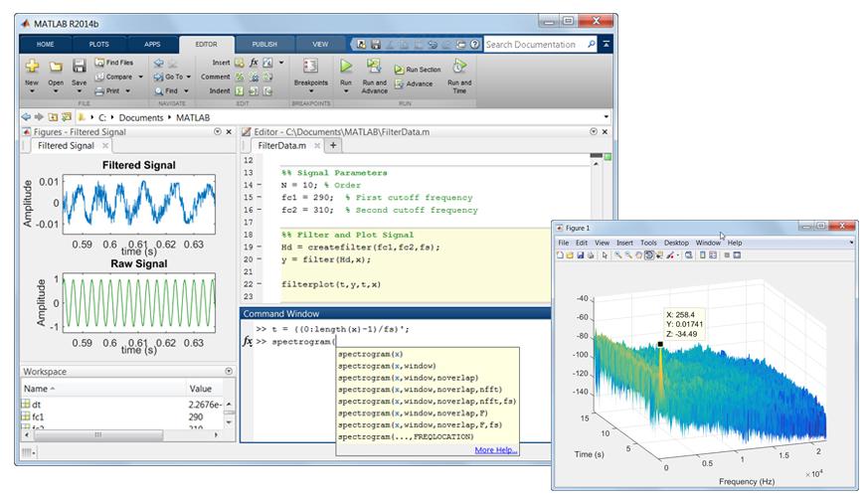Switch to the PUBLISH tab

click(x=264, y=45)
